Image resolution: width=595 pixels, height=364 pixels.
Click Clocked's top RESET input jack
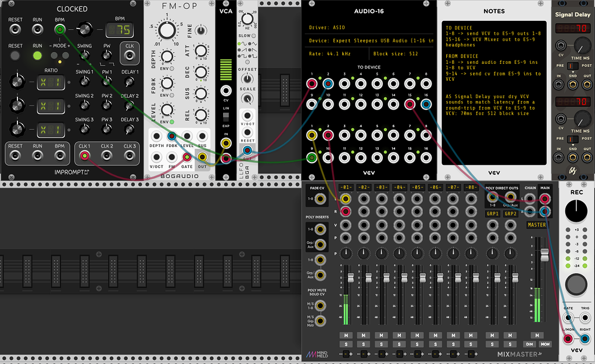(15, 29)
